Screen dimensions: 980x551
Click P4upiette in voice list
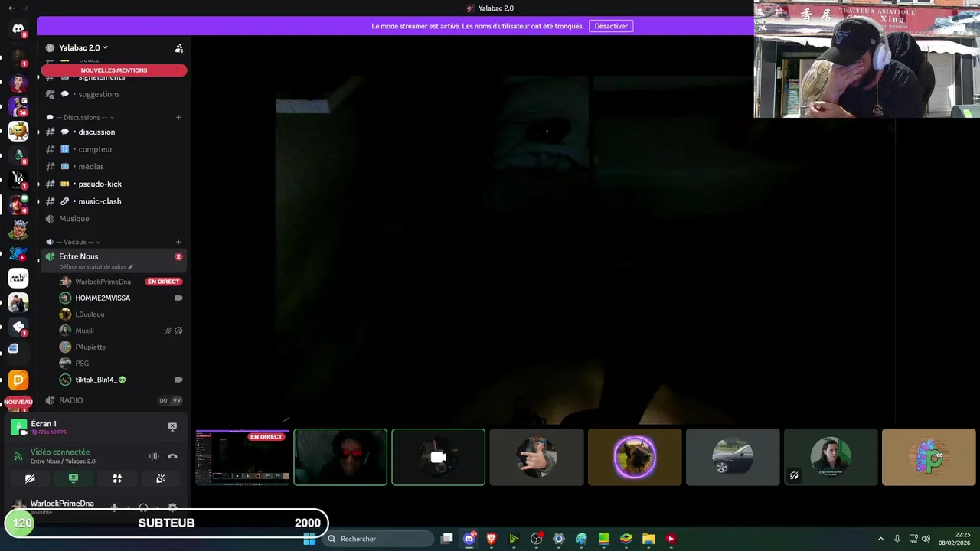pyautogui.click(x=90, y=347)
